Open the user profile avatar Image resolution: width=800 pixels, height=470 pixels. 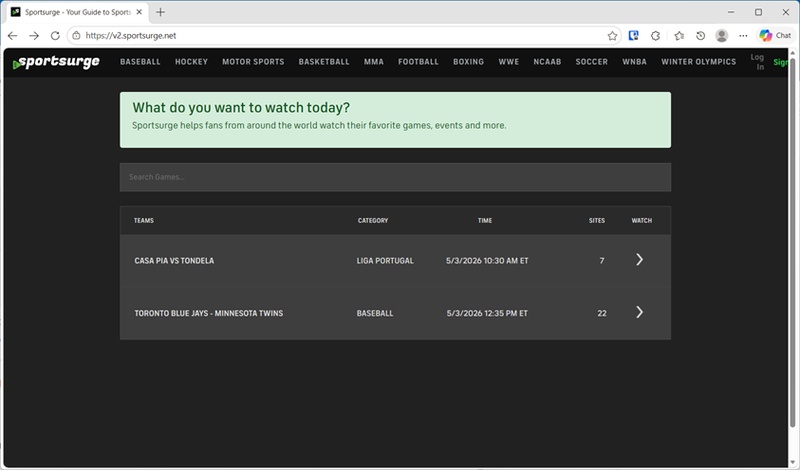(721, 36)
